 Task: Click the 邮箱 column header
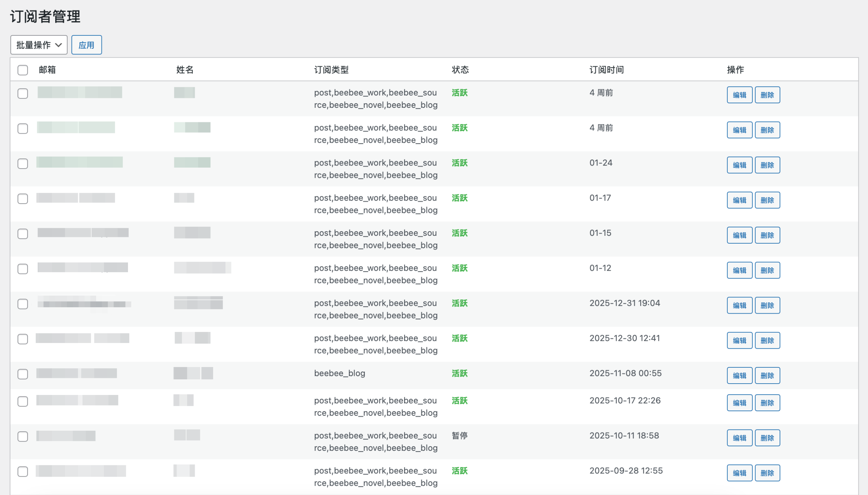[x=47, y=70]
